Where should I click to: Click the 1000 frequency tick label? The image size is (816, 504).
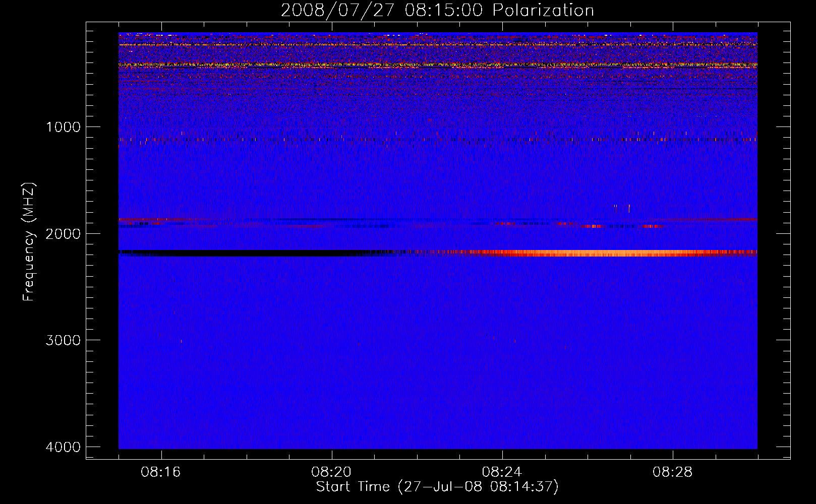(x=64, y=127)
